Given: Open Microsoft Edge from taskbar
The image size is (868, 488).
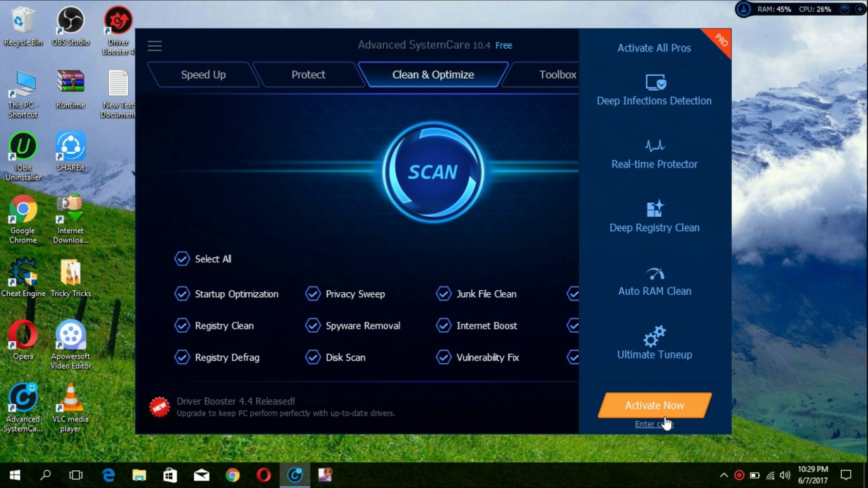Looking at the screenshot, I should 108,475.
